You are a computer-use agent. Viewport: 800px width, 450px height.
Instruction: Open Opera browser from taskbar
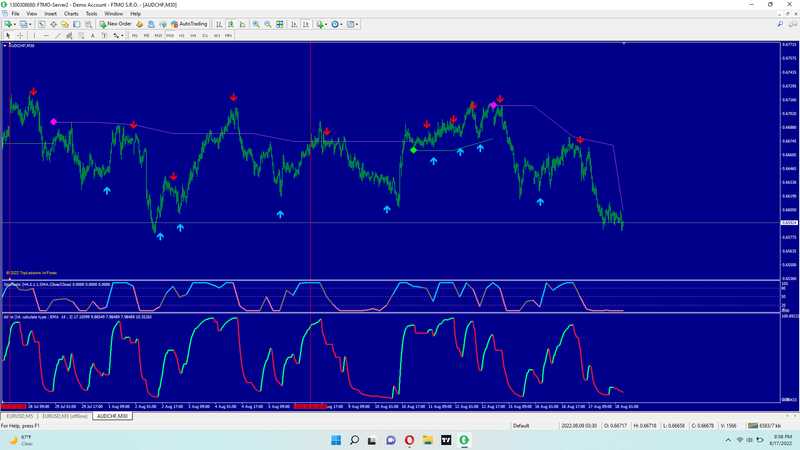click(x=409, y=440)
